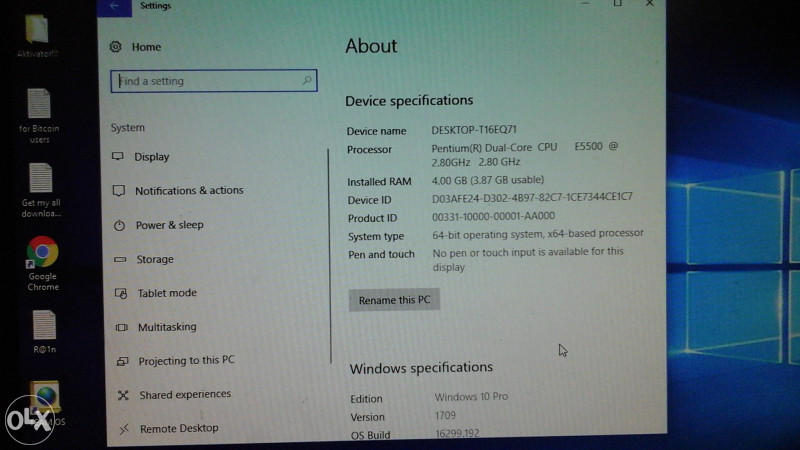Screen dimensions: 800x450
Task: Open Notifications & actions page
Action: pos(189,190)
